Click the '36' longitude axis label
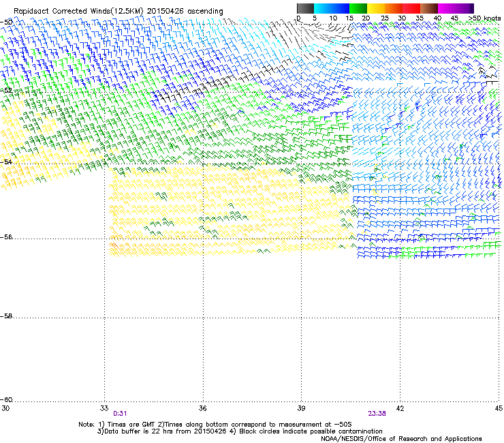 pos(202,408)
